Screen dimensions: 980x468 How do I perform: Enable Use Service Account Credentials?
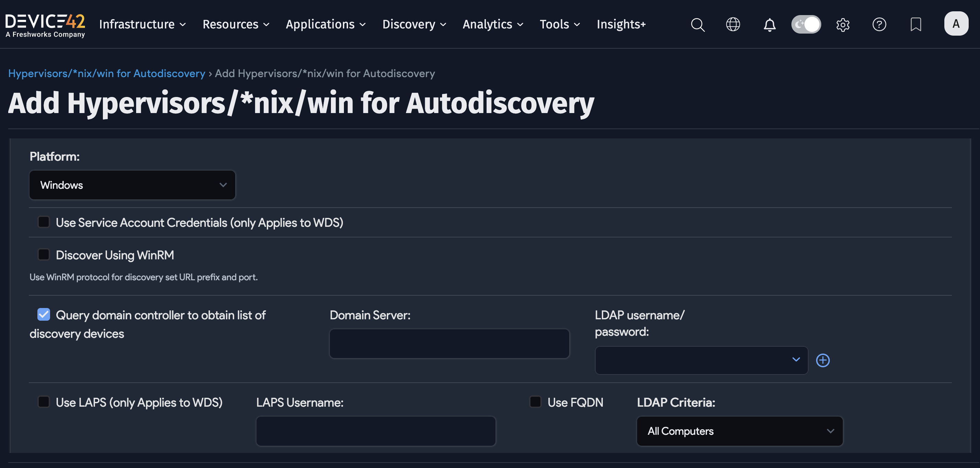(43, 222)
